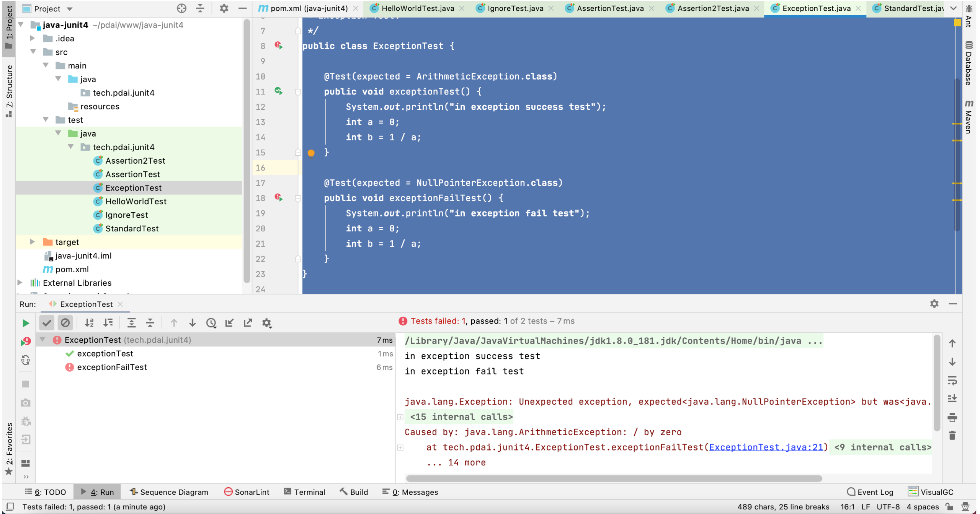Viewport: 980px width, 514px height.
Task: Open the SonarLint tool window
Action: [247, 492]
